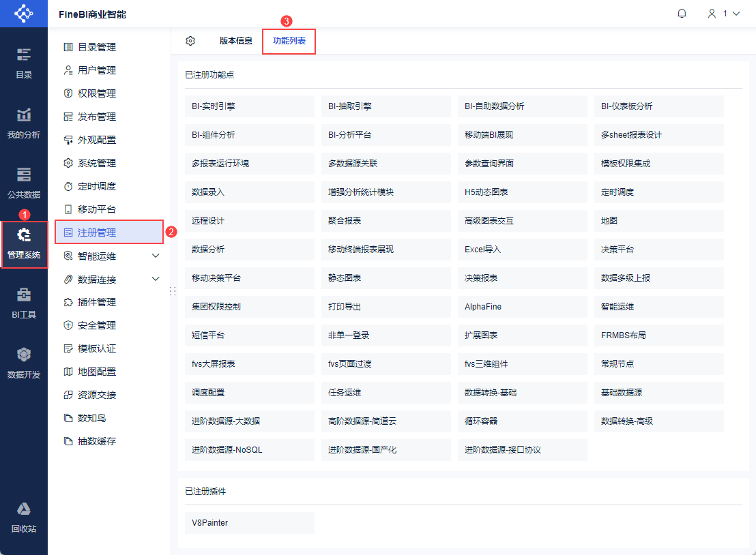Click the 地图配置 map icon

point(68,372)
